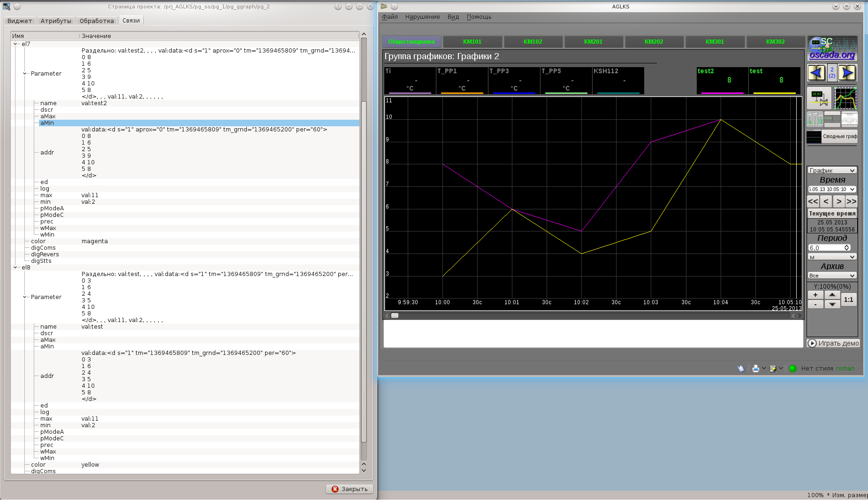868x500 pixels.
Task: Click the control panels faders icon
Action: click(x=815, y=119)
